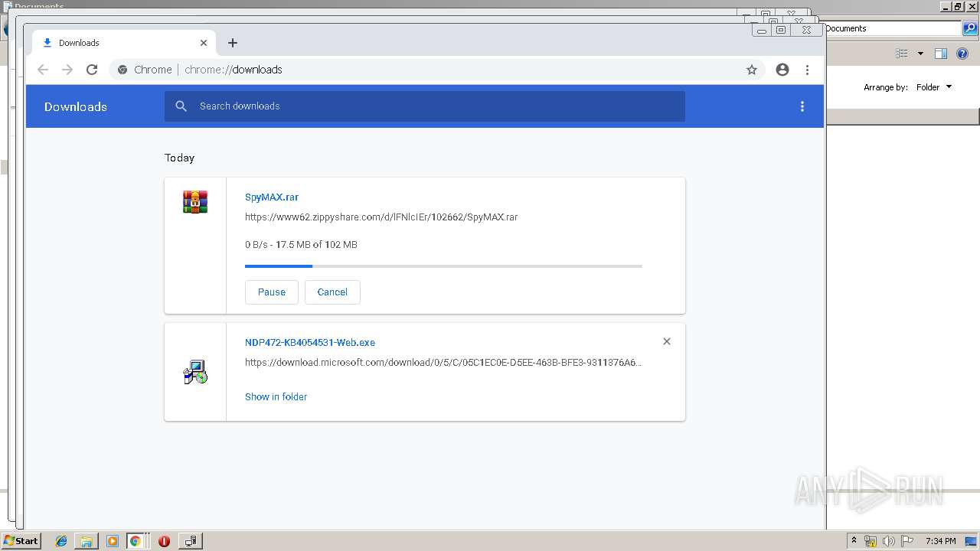Show hidden system tray icons
The width and height of the screenshot is (980, 551).
854,541
